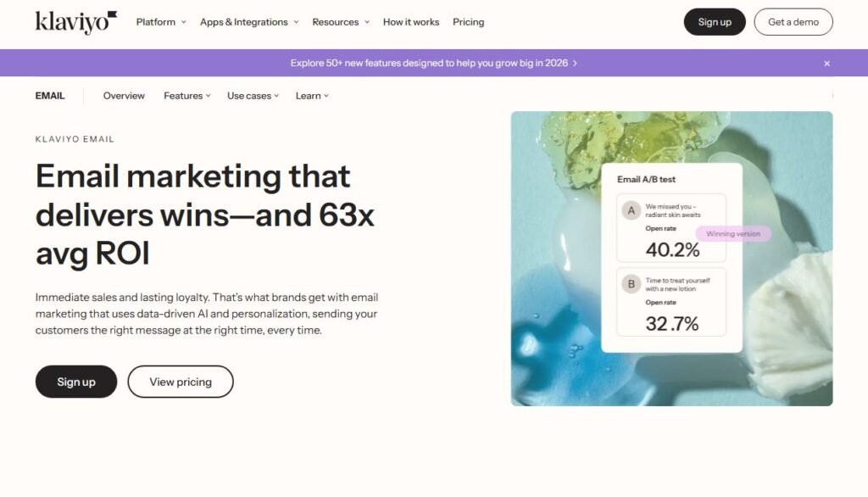868x497 pixels.
Task: Select the EMAIL section label
Action: pyautogui.click(x=49, y=95)
